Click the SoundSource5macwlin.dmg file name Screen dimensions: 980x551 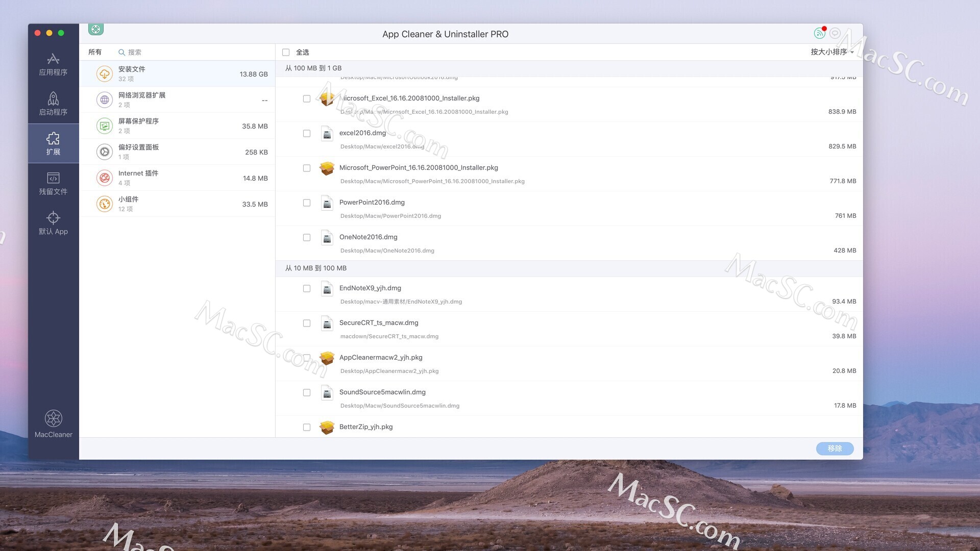(382, 392)
